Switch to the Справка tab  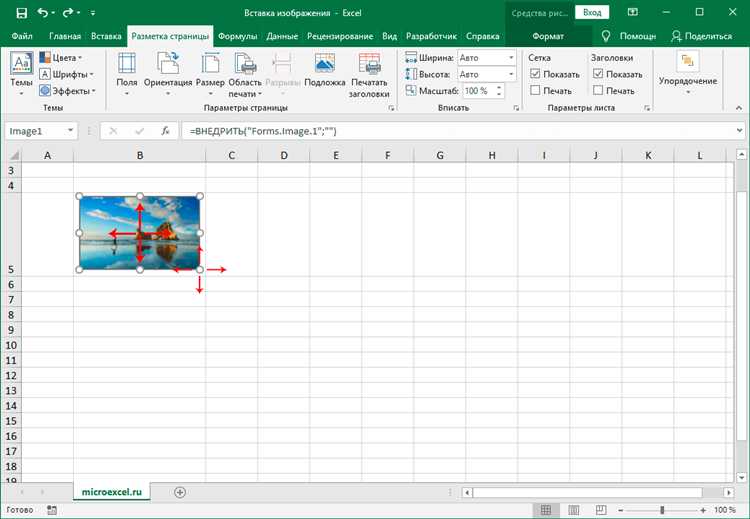click(483, 36)
